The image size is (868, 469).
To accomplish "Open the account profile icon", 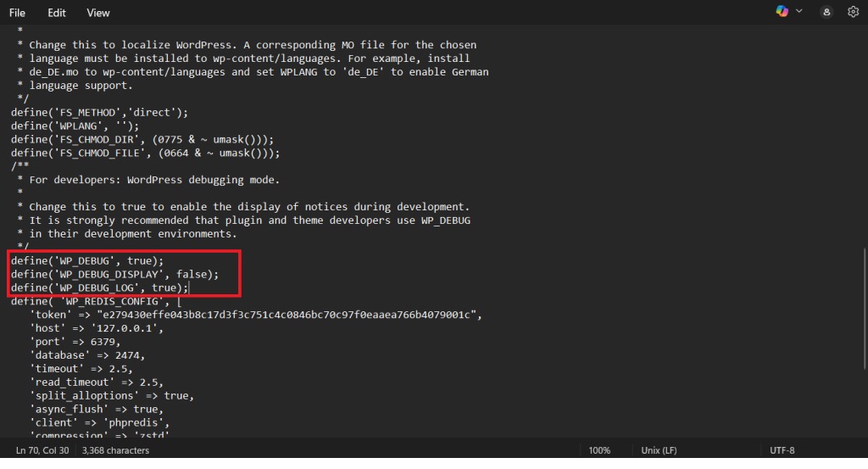I will click(x=826, y=12).
